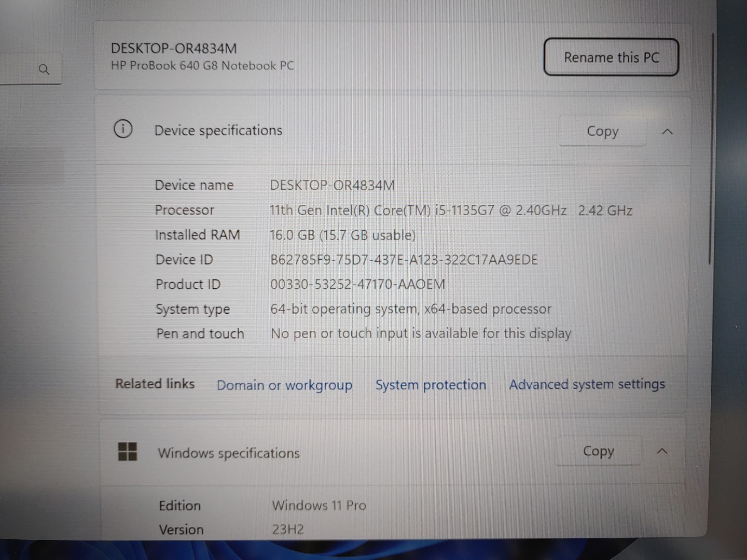Viewport: 747px width, 560px height.
Task: Open the Domain or workgroup link
Action: point(284,385)
